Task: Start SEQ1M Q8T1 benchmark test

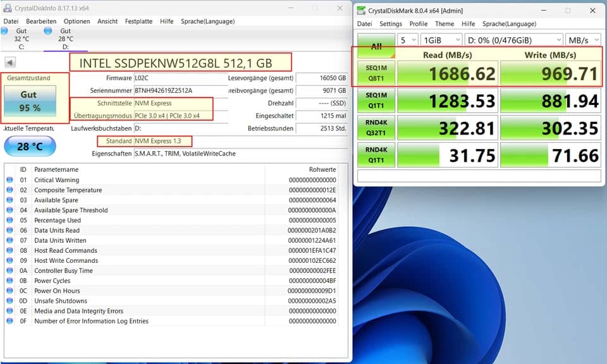Action: [x=376, y=73]
